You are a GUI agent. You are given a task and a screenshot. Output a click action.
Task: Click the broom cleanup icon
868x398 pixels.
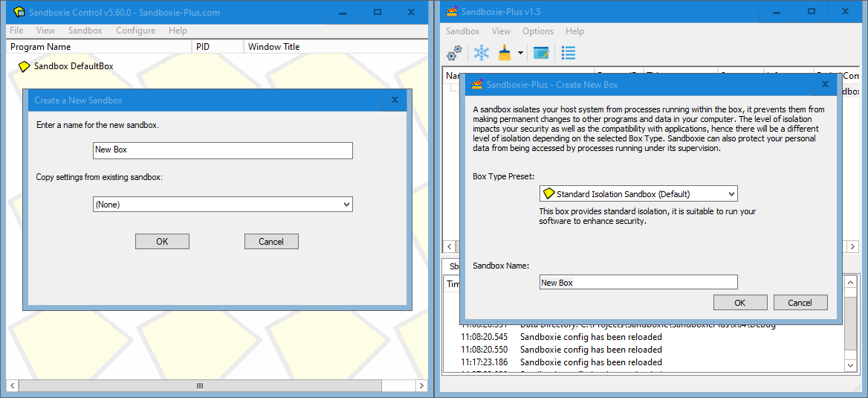tap(505, 53)
